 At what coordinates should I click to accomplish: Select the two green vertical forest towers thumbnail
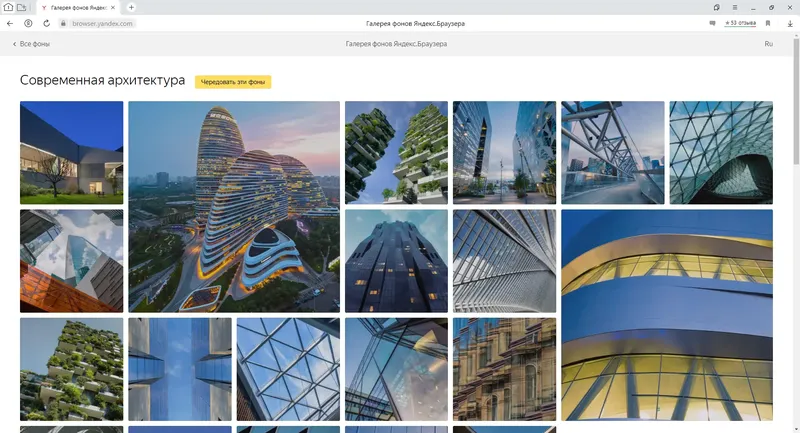(x=396, y=152)
